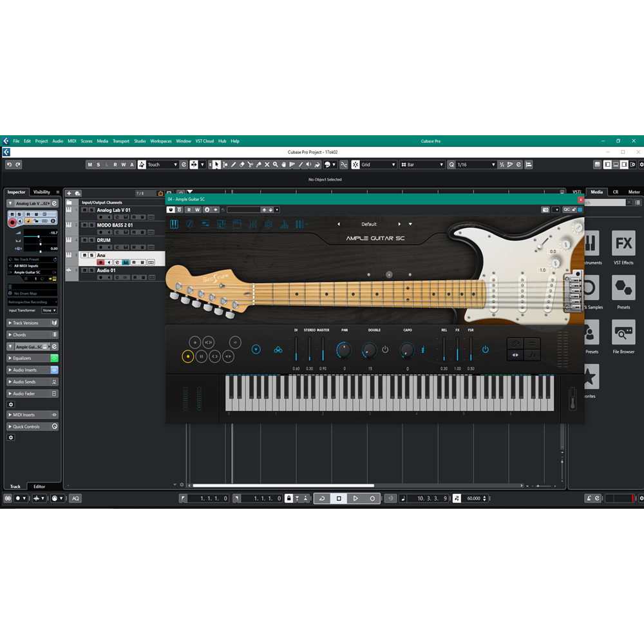Open Ample Guitar Tab player grid page
The image size is (644, 644).
(222, 224)
